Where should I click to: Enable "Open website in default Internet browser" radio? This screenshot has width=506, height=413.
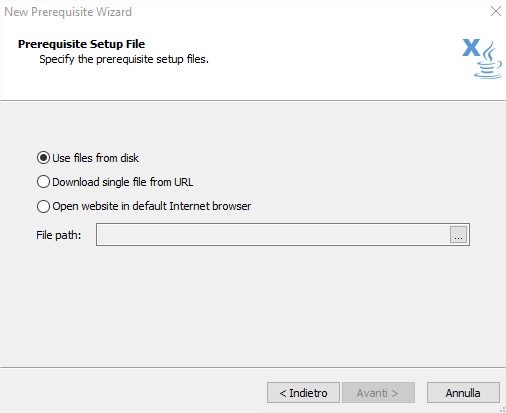pos(43,206)
